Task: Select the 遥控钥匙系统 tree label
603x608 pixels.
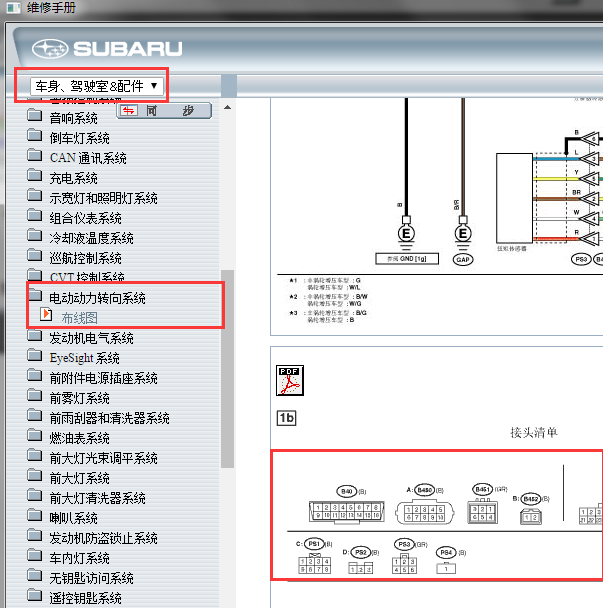Action: (86, 598)
